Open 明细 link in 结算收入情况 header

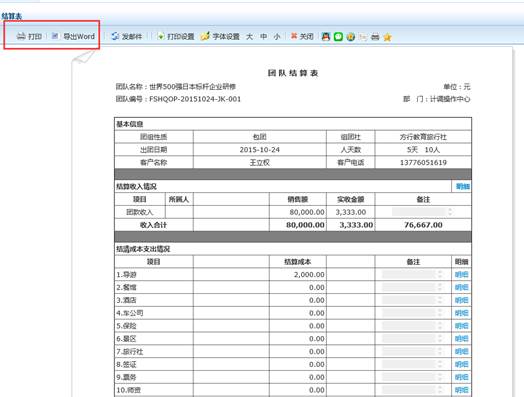click(463, 186)
